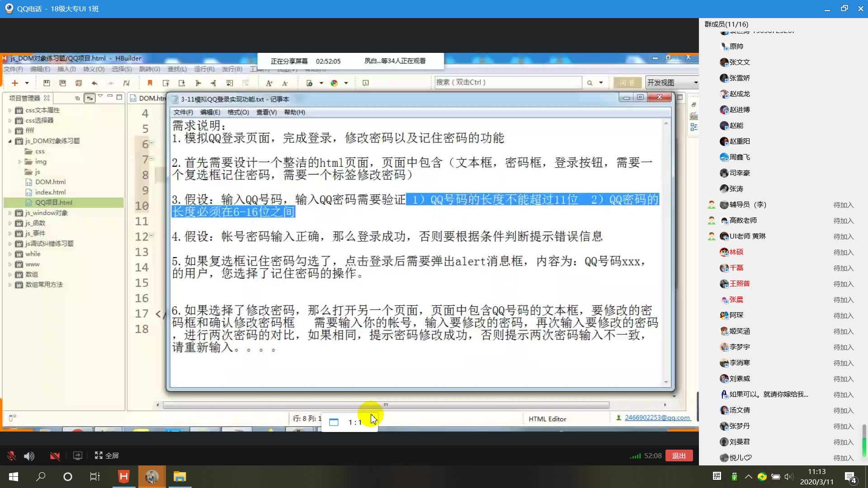This screenshot has width=868, height=488.
Task: Select DOM.html in project tree
Action: (x=50, y=182)
